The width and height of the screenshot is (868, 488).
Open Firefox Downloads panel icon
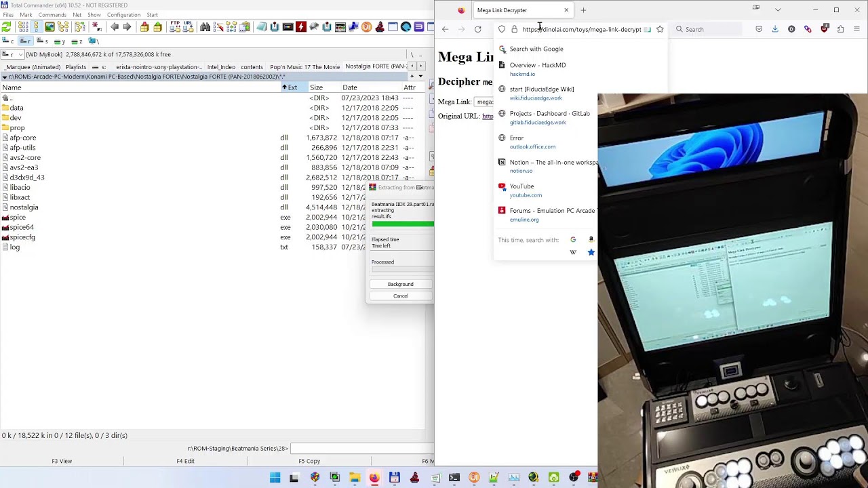click(775, 29)
